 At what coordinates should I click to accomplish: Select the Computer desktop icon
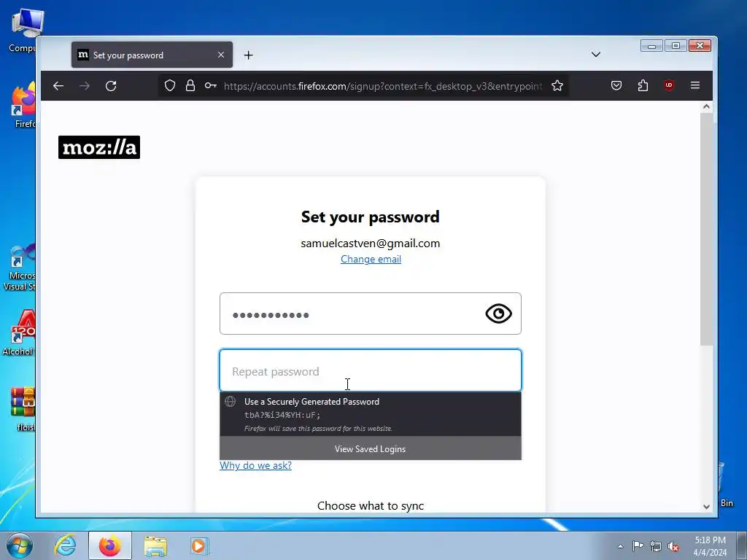point(23,29)
